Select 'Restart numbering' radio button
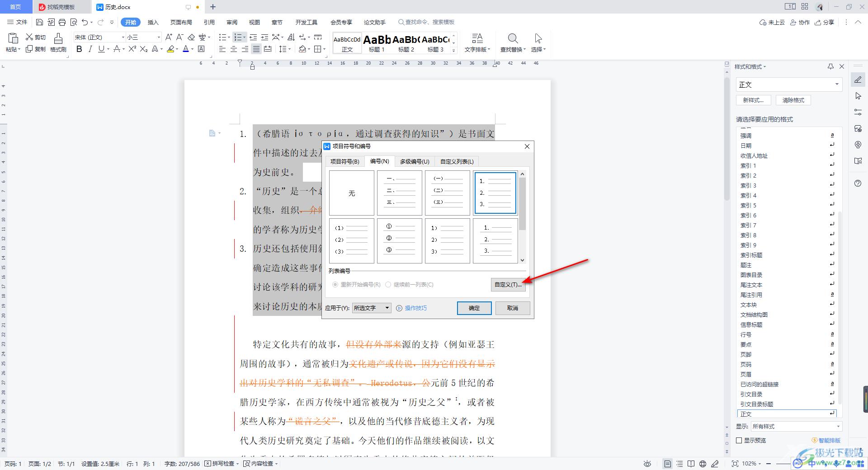868x470 pixels. coord(335,285)
